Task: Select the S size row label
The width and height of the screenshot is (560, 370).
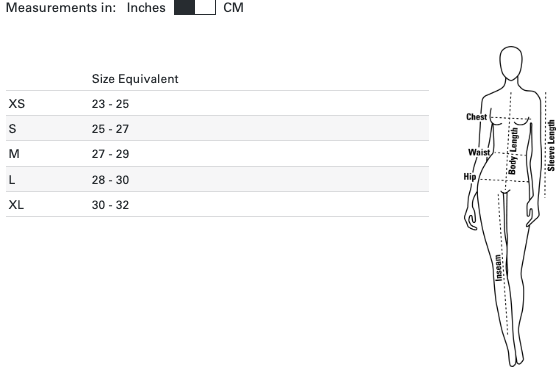Action: [x=12, y=129]
